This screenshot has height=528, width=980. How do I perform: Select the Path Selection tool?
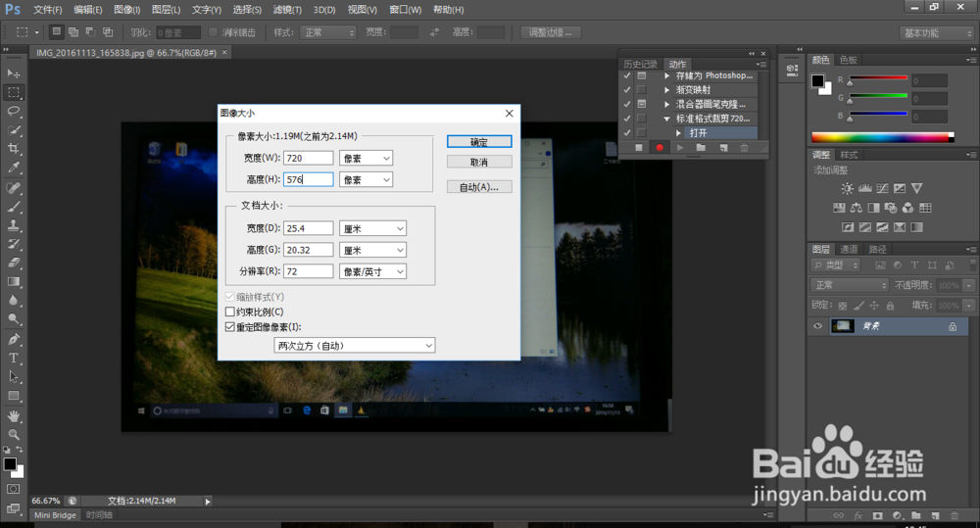(13, 377)
